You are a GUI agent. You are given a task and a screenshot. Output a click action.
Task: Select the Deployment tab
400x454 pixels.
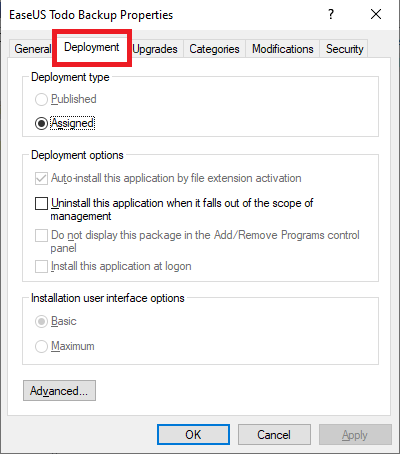point(92,47)
